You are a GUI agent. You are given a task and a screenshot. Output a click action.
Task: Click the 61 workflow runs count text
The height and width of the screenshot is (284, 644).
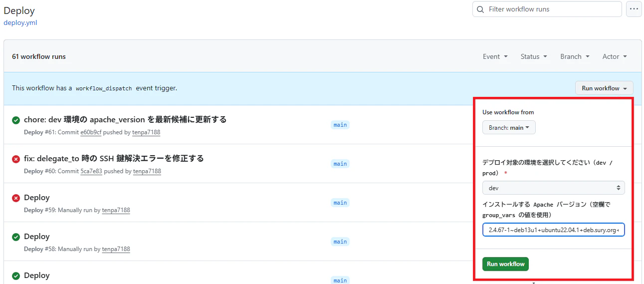click(39, 56)
